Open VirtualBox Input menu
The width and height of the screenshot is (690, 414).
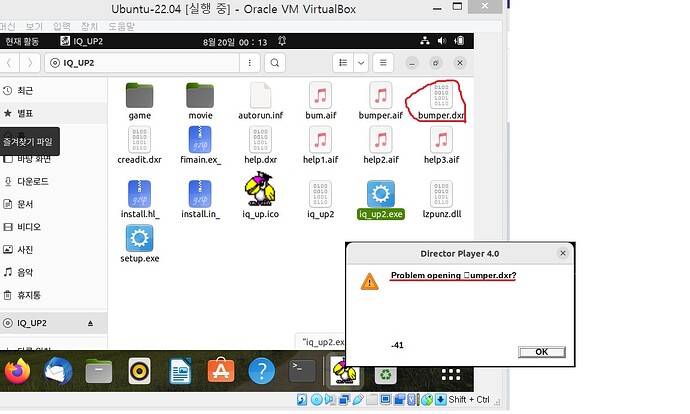tap(62, 26)
